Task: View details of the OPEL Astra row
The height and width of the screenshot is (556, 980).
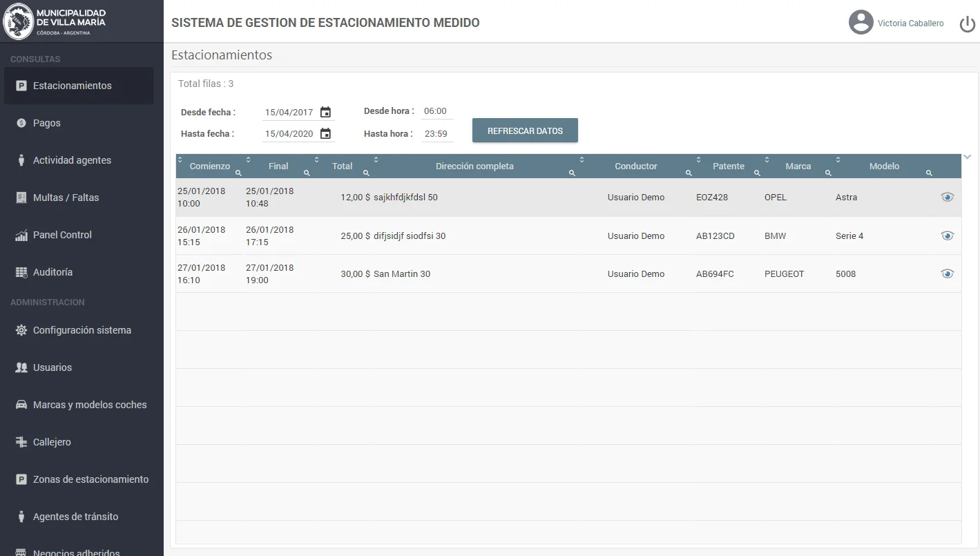Action: coord(947,198)
